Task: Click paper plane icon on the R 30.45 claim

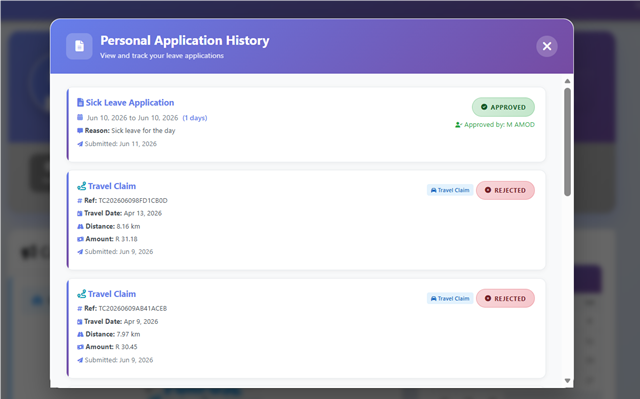Action: [80, 360]
